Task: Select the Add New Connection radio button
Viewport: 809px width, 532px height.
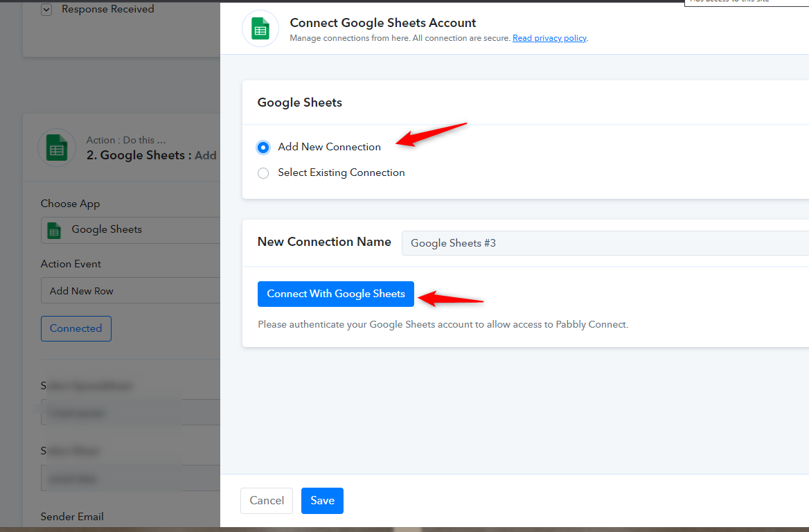Action: pyautogui.click(x=263, y=148)
